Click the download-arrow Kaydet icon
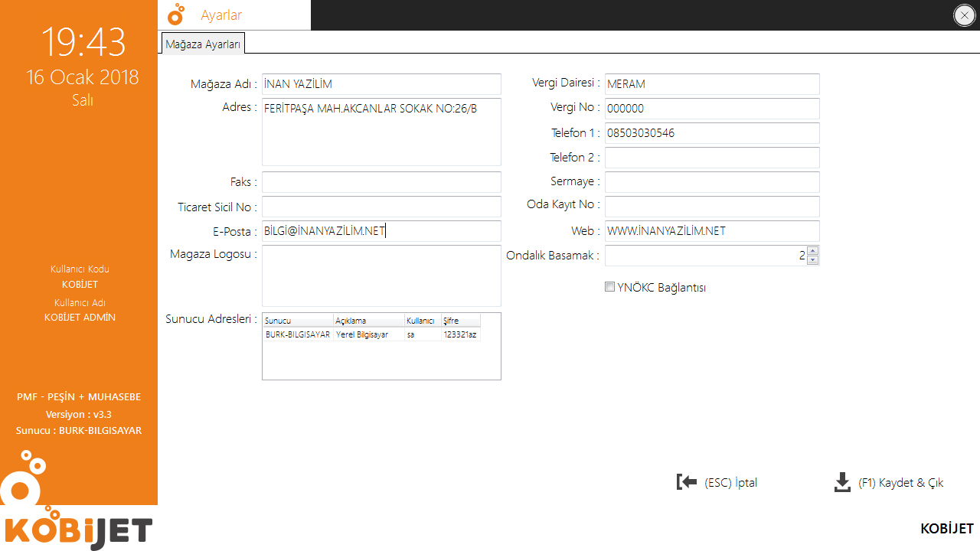Image resolution: width=980 pixels, height=551 pixels. tap(842, 482)
